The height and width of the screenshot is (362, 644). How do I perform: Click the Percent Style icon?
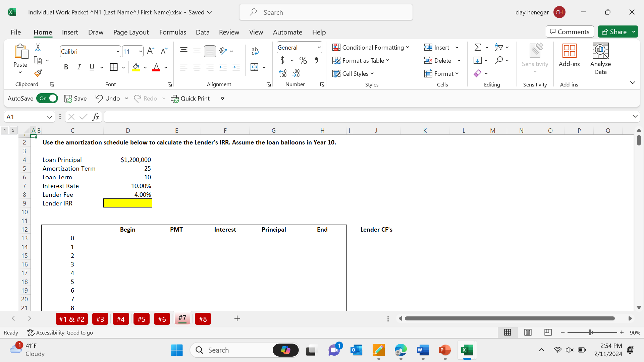(303, 60)
